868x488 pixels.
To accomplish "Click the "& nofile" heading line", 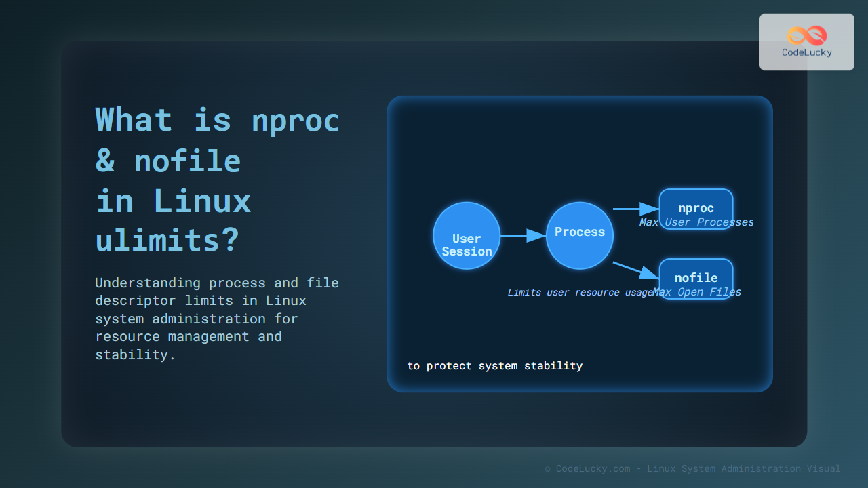I will pos(168,161).
